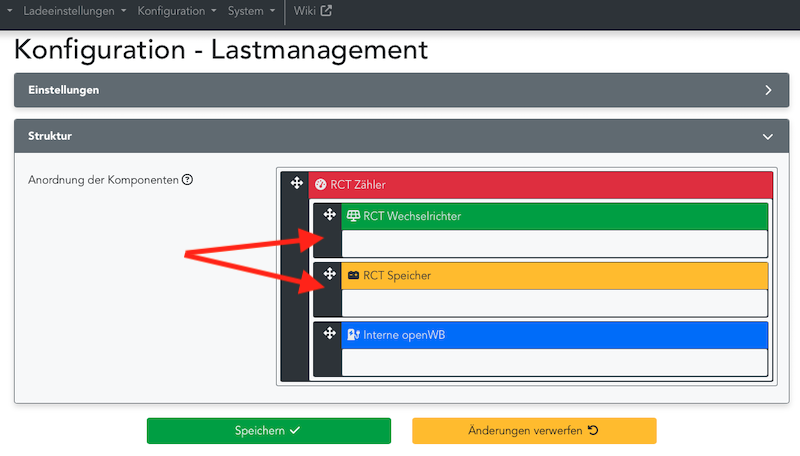The height and width of the screenshot is (456, 800).
Task: Open help for Anordnung der Komponenten
Action: pos(187,180)
